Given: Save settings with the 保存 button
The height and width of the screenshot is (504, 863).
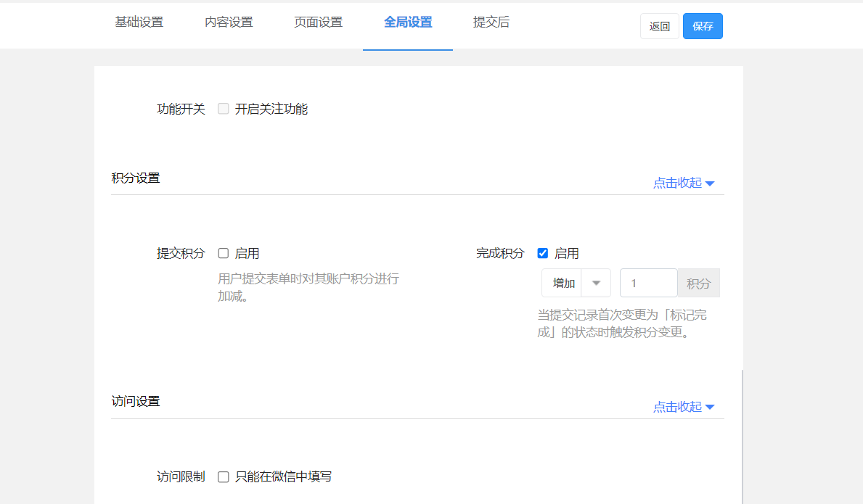Looking at the screenshot, I should click(703, 26).
